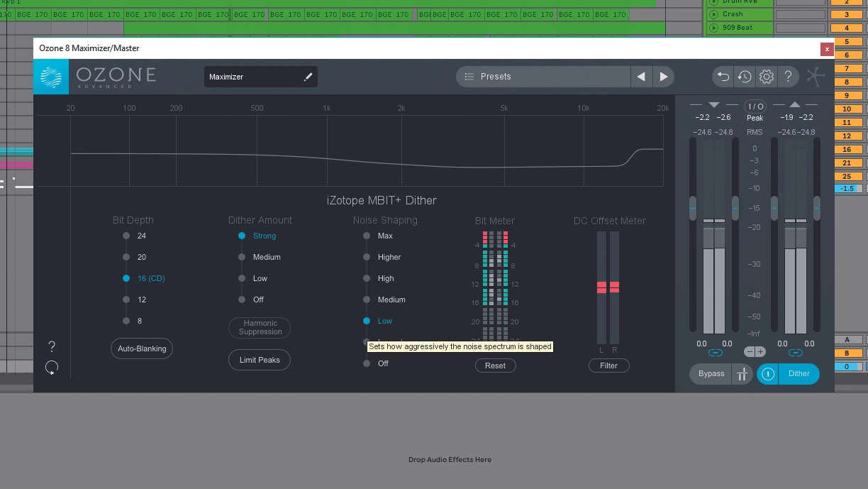Screen dimensions: 868x489
Task: Click the undo arrow icon
Action: 723,77
